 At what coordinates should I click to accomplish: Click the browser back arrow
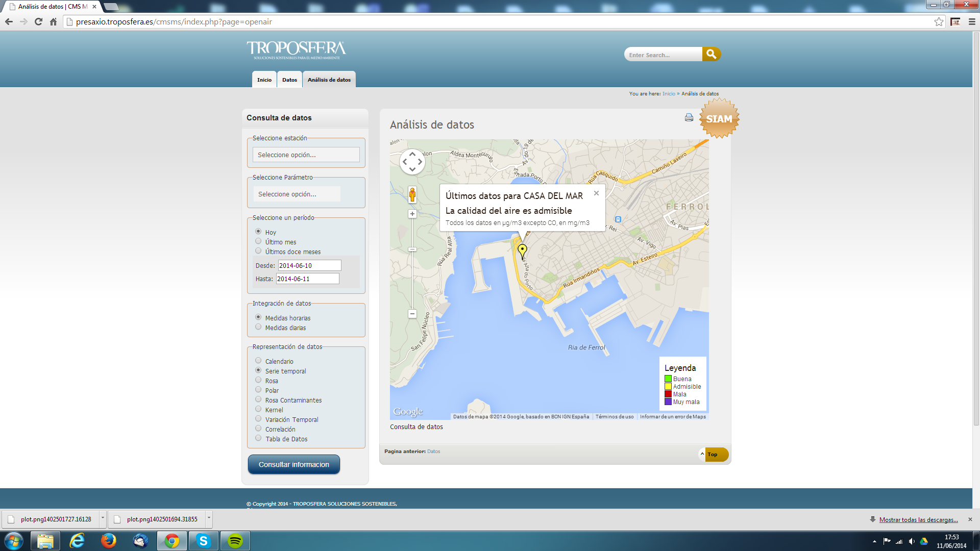(9, 21)
